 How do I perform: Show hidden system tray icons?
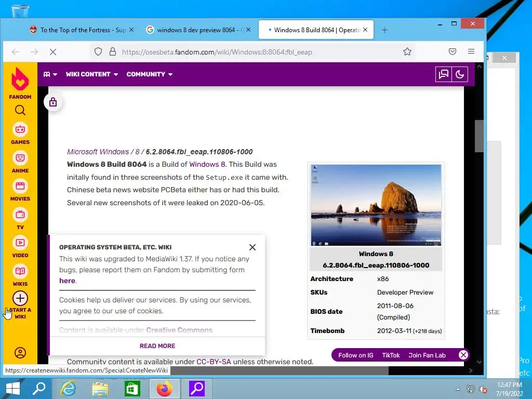(458, 389)
